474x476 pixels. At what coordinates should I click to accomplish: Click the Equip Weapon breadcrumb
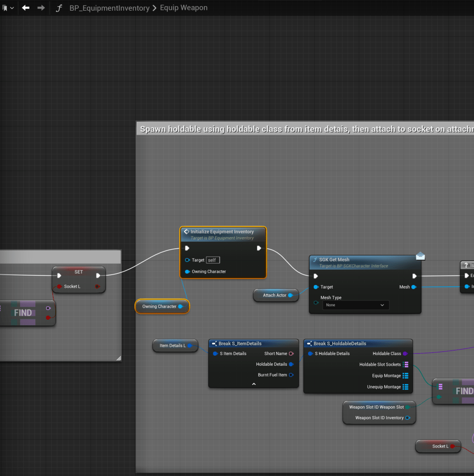184,8
